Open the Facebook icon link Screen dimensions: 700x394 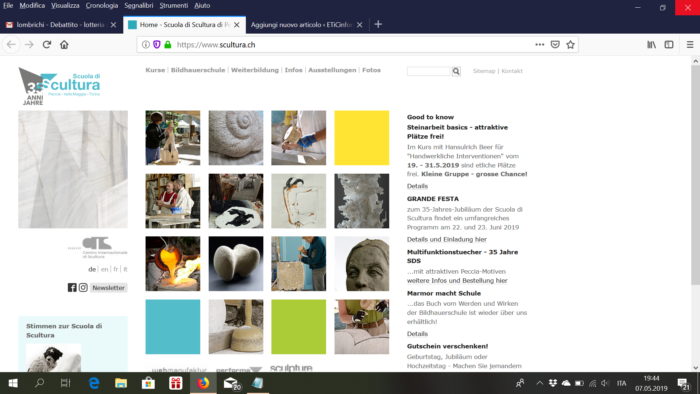coord(72,288)
